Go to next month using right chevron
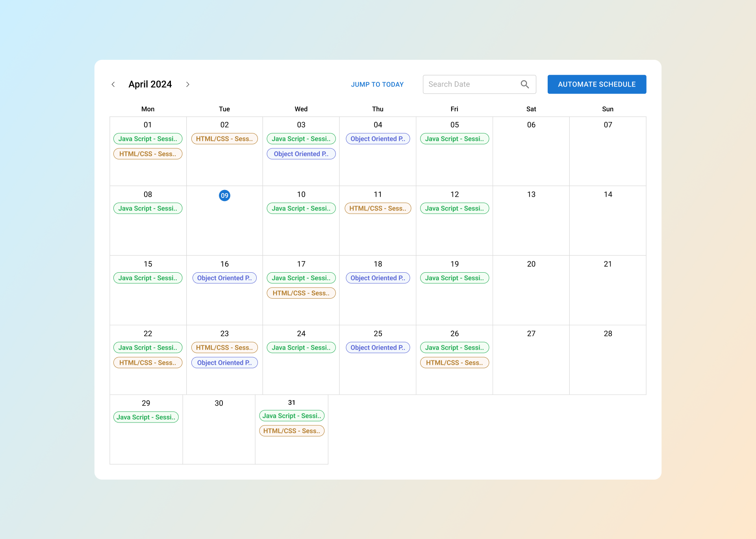This screenshot has width=756, height=539. point(188,84)
